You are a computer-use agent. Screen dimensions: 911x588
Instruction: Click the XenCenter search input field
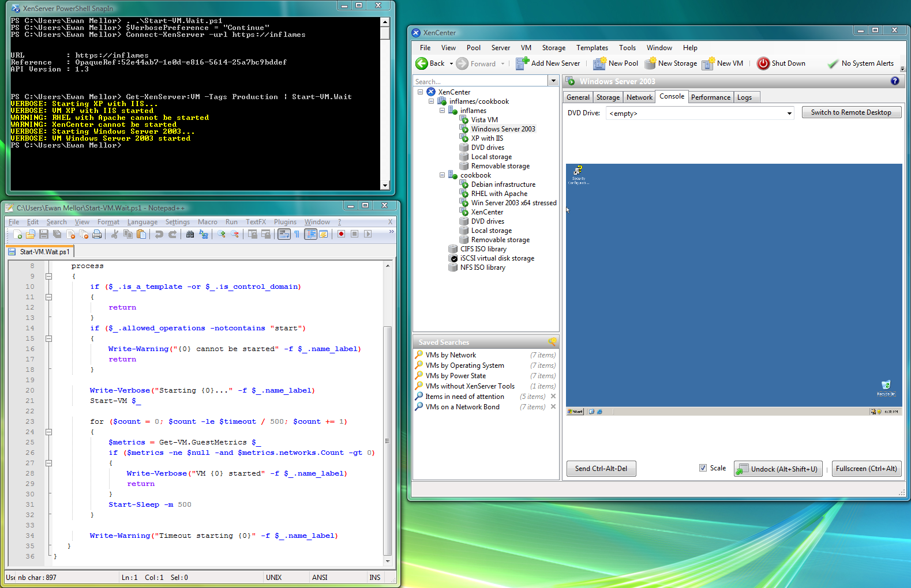480,81
